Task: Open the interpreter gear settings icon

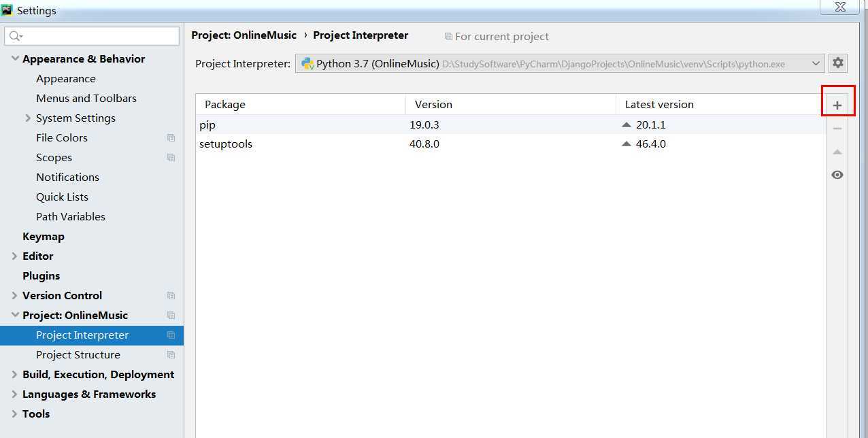Action: (838, 63)
